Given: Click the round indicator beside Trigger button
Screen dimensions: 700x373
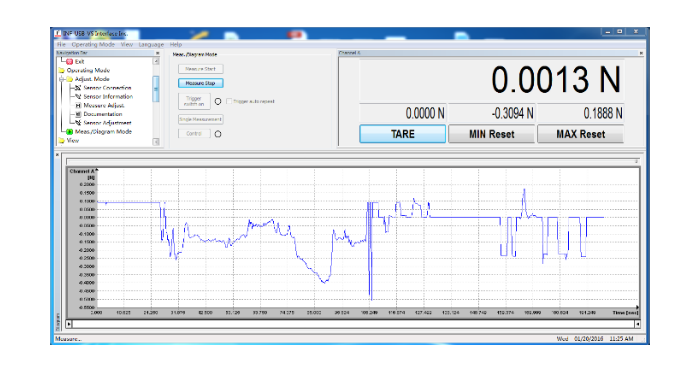Looking at the screenshot, I should tap(218, 101).
